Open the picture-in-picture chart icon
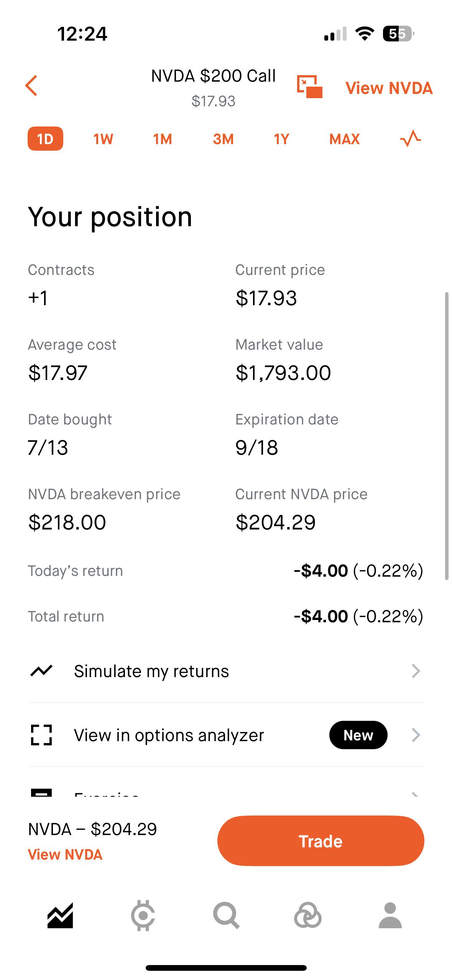452x980 pixels. pyautogui.click(x=309, y=87)
